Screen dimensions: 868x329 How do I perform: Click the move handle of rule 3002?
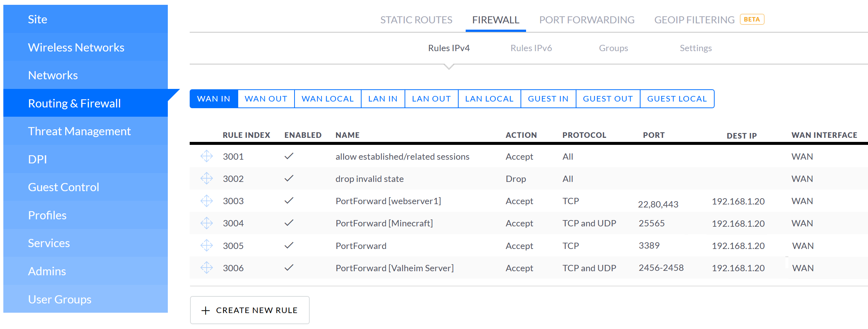207,179
